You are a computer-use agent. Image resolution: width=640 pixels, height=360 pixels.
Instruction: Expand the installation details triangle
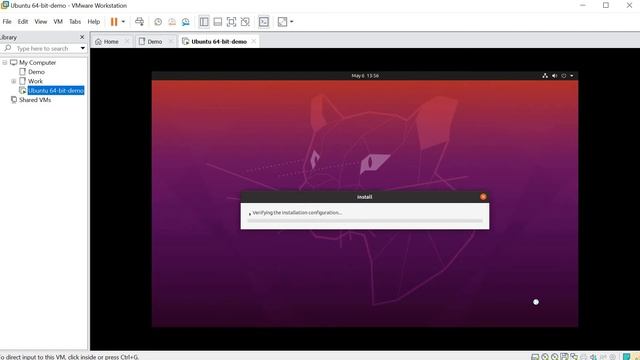click(249, 213)
